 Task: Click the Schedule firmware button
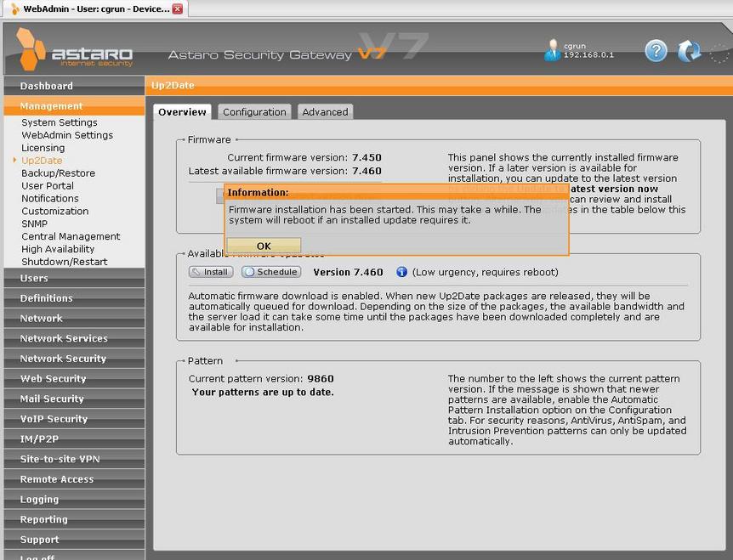pos(271,272)
